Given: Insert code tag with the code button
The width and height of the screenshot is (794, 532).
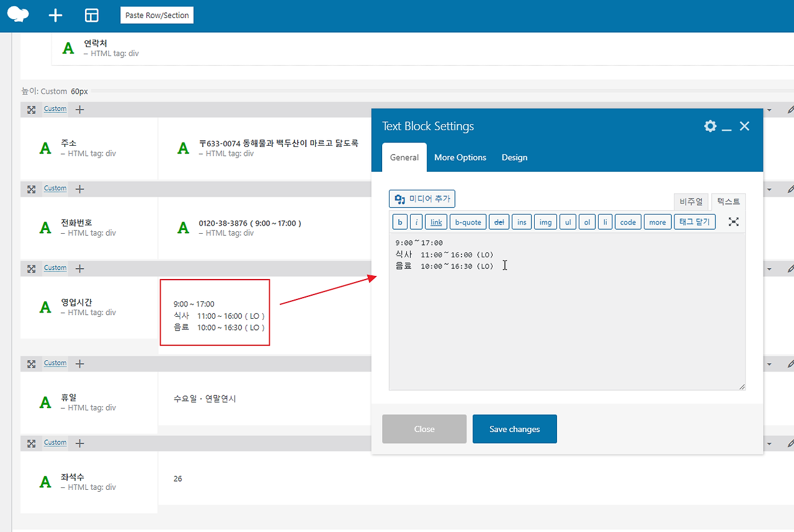Looking at the screenshot, I should pyautogui.click(x=628, y=222).
